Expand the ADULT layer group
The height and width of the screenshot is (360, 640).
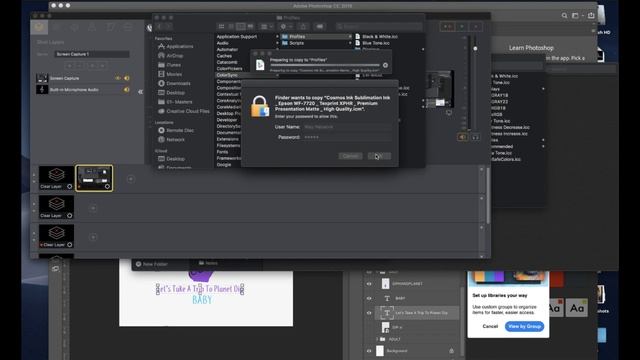pyautogui.click(x=377, y=339)
